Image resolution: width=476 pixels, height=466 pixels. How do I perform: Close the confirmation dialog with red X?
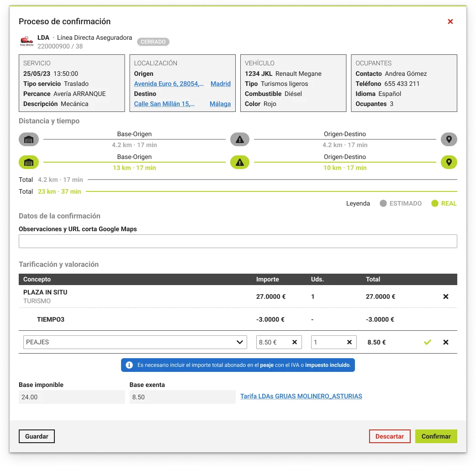[450, 21]
